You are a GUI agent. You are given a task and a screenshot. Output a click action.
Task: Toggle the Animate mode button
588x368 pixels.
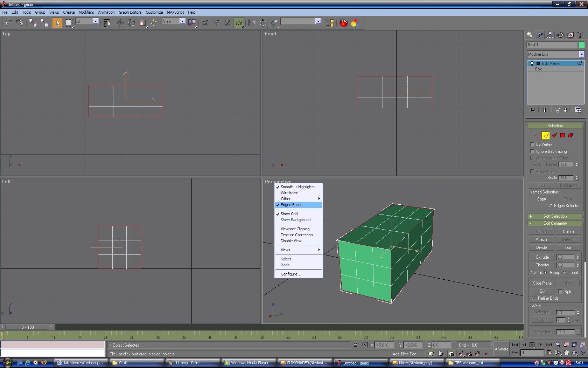pos(501,349)
